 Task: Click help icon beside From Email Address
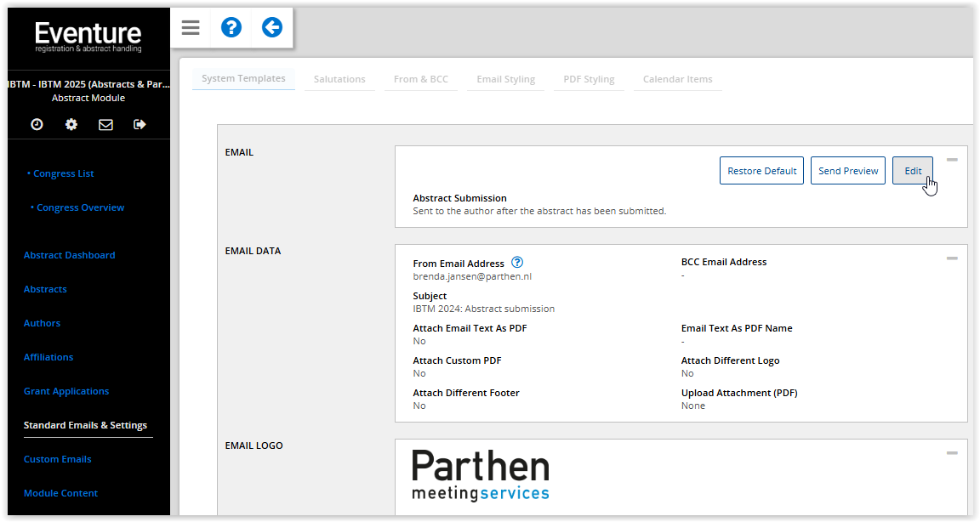point(517,263)
